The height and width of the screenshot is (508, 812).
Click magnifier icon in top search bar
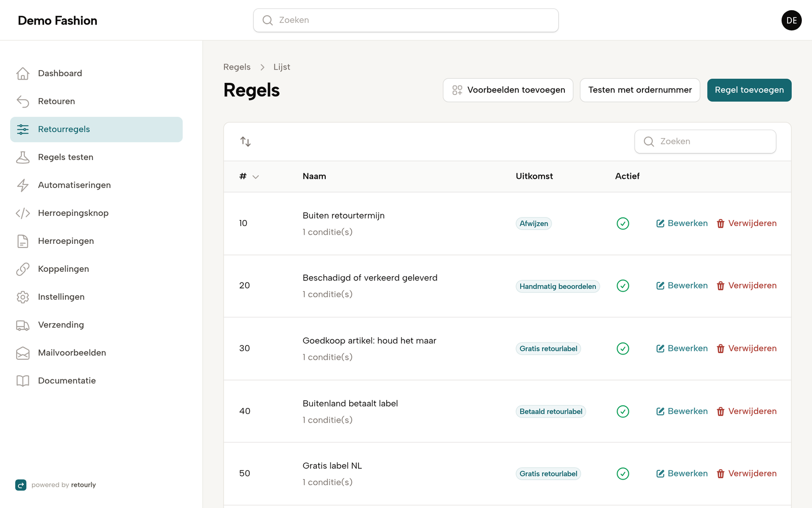click(267, 20)
